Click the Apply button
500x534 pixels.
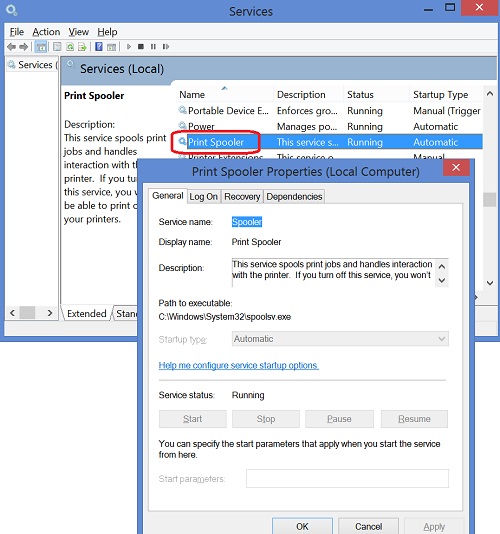coord(434,526)
